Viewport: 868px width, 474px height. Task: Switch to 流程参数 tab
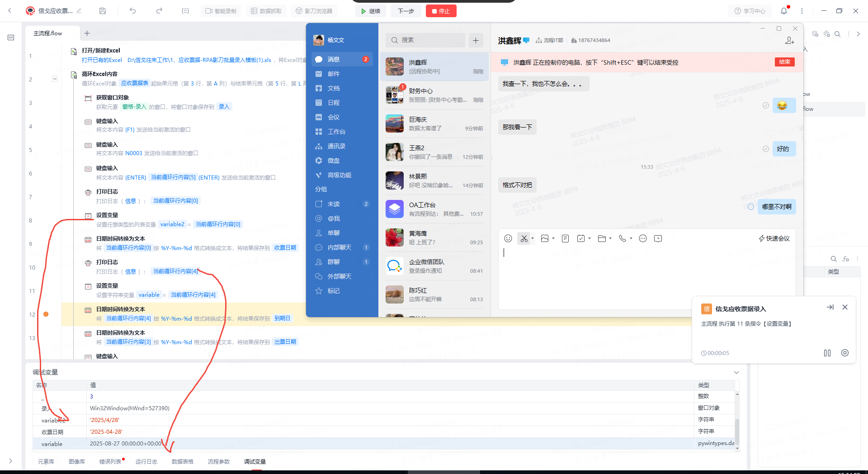(x=219, y=461)
